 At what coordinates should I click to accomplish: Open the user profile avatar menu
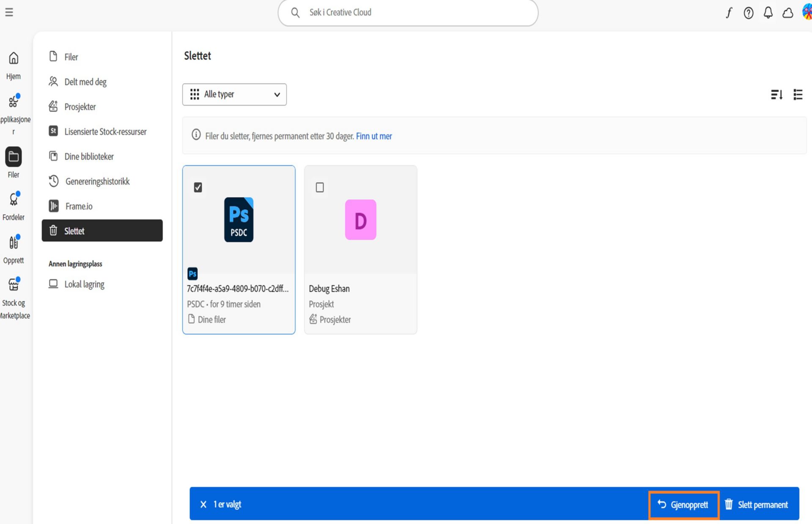pyautogui.click(x=807, y=12)
